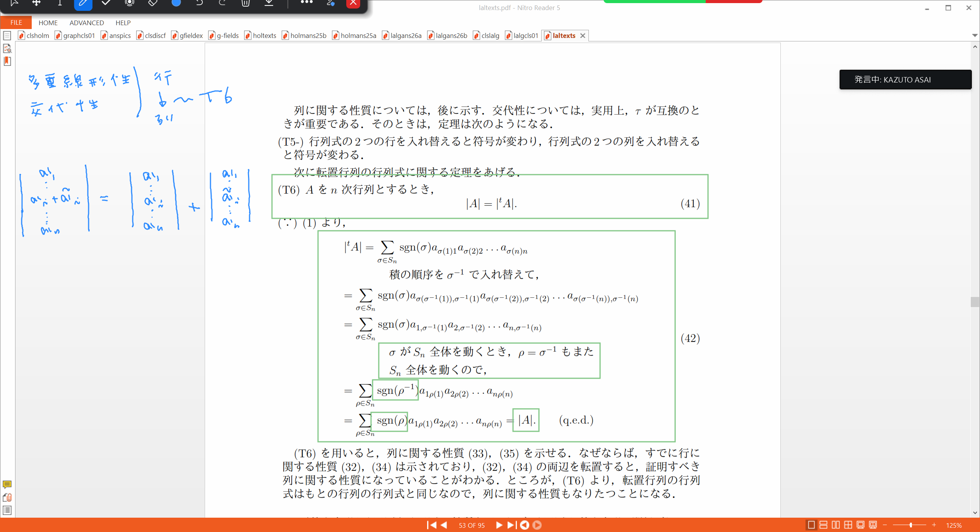Zoom in with the plus button
Viewport: 980px width, 532px height.
click(934, 525)
